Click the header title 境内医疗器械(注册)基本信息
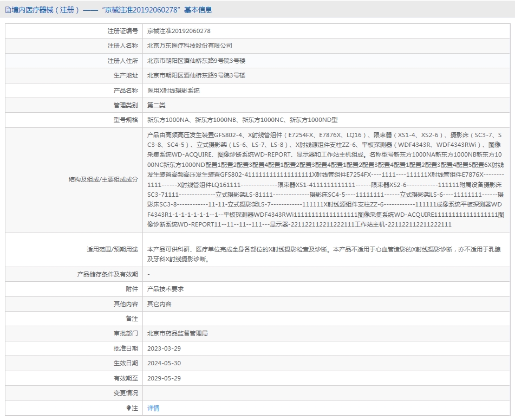This screenshot has width=515, height=420. tap(112, 10)
